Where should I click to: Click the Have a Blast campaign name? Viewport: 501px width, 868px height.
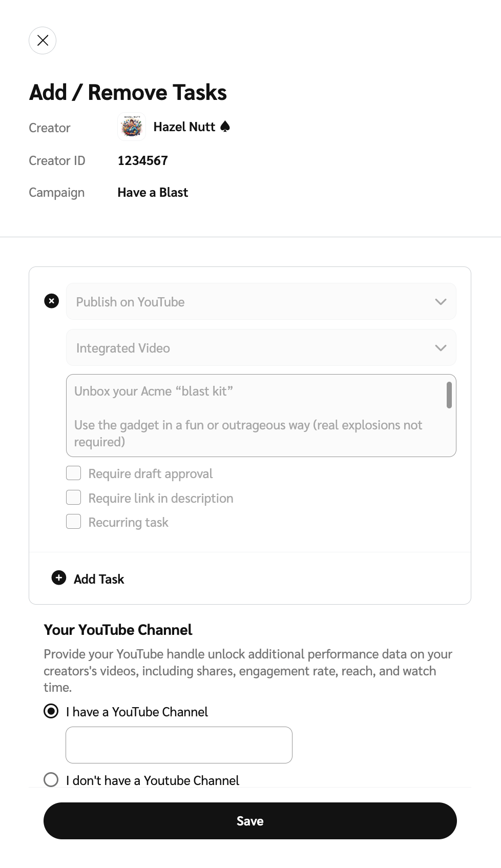click(x=153, y=192)
